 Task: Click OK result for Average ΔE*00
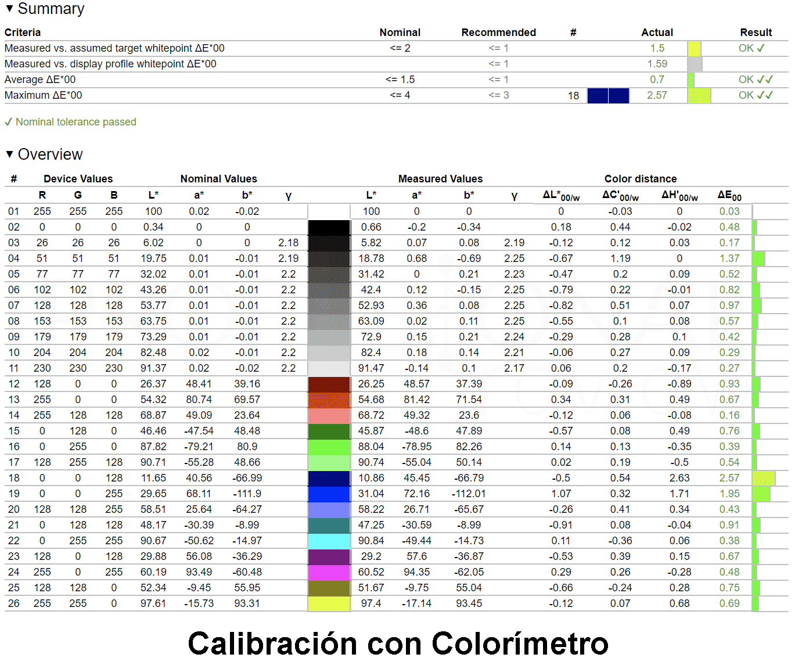[x=756, y=80]
